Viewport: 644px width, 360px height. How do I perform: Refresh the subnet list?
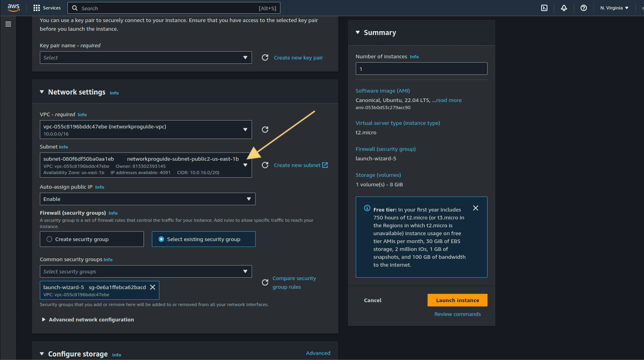point(265,165)
